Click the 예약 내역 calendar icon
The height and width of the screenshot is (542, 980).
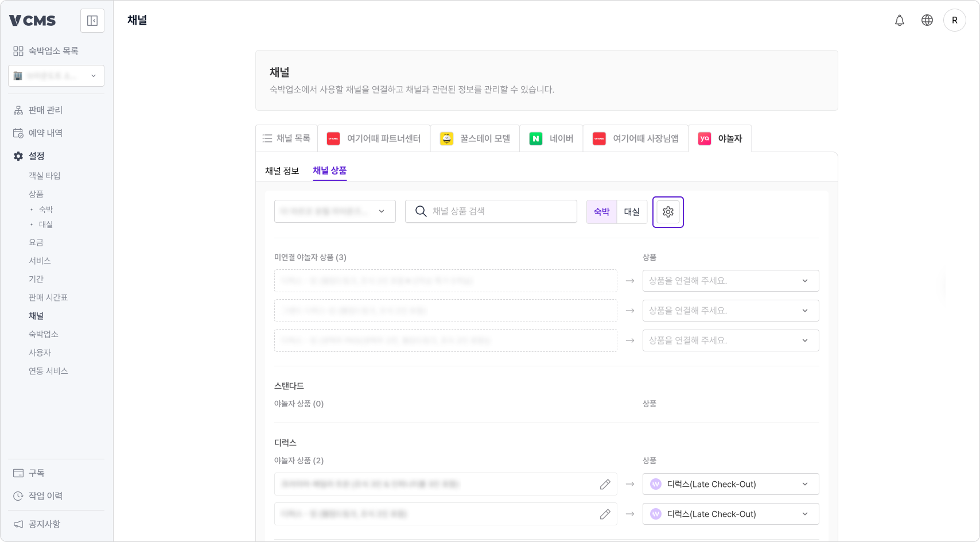click(x=18, y=133)
